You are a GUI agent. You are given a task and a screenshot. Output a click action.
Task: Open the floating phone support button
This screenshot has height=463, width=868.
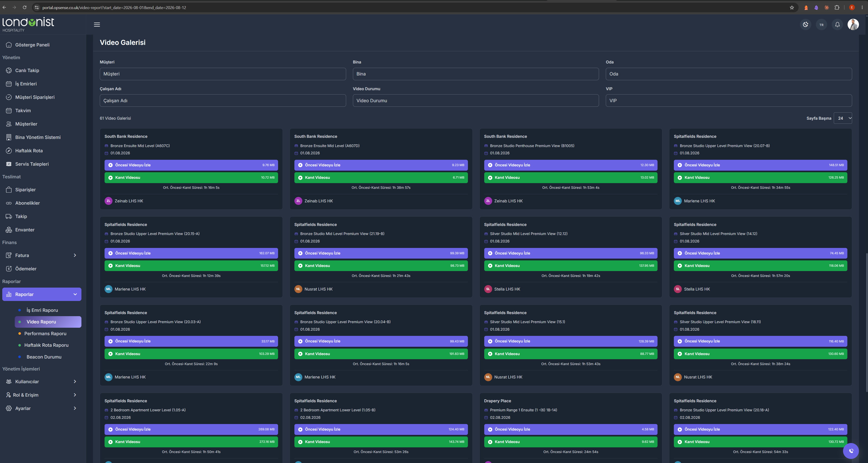tap(851, 451)
